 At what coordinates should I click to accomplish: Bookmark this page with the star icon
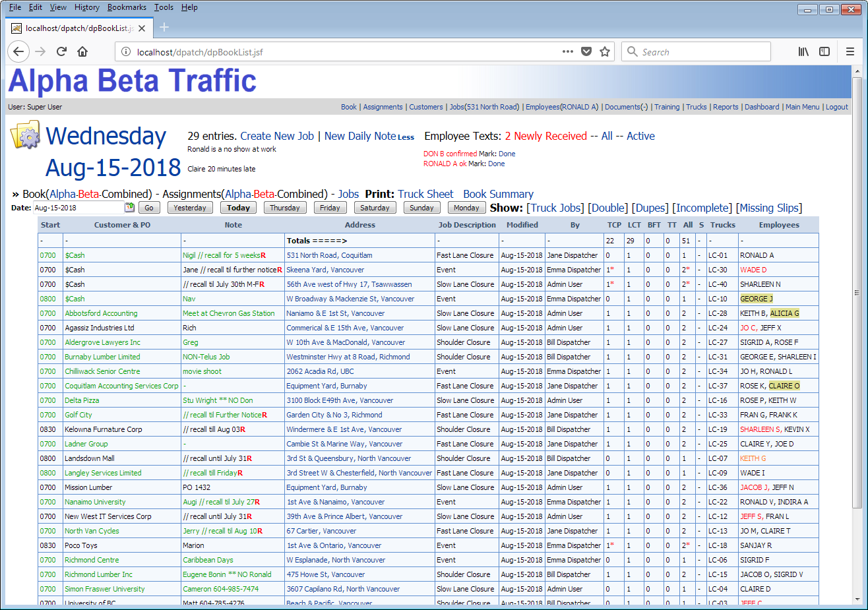(604, 51)
